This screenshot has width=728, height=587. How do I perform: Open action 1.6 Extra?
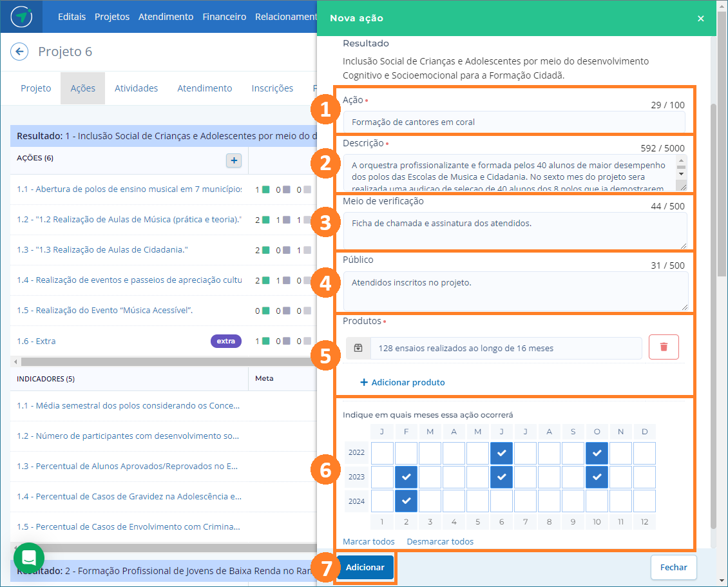(x=36, y=342)
